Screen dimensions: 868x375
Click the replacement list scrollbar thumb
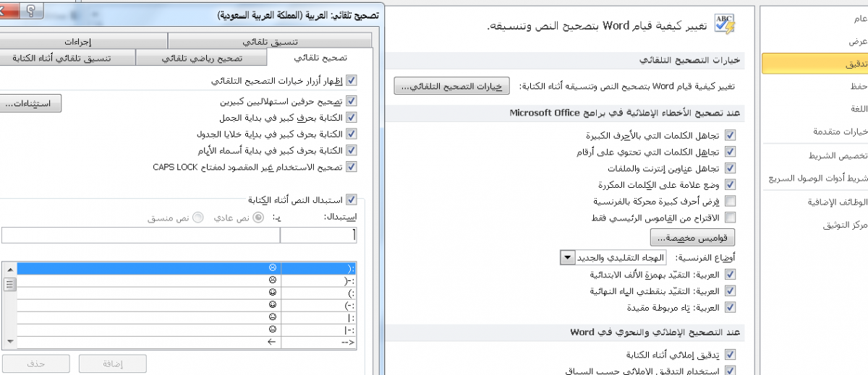coord(9,284)
